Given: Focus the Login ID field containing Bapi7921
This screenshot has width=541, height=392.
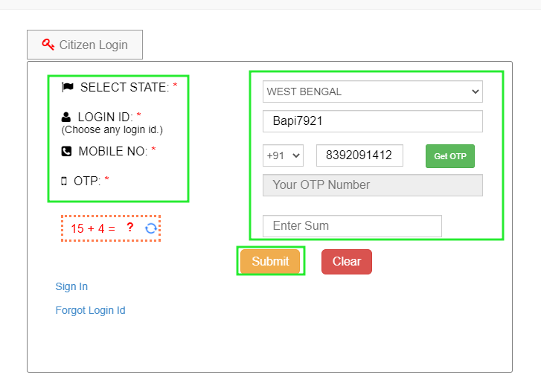Looking at the screenshot, I should pyautogui.click(x=372, y=121).
